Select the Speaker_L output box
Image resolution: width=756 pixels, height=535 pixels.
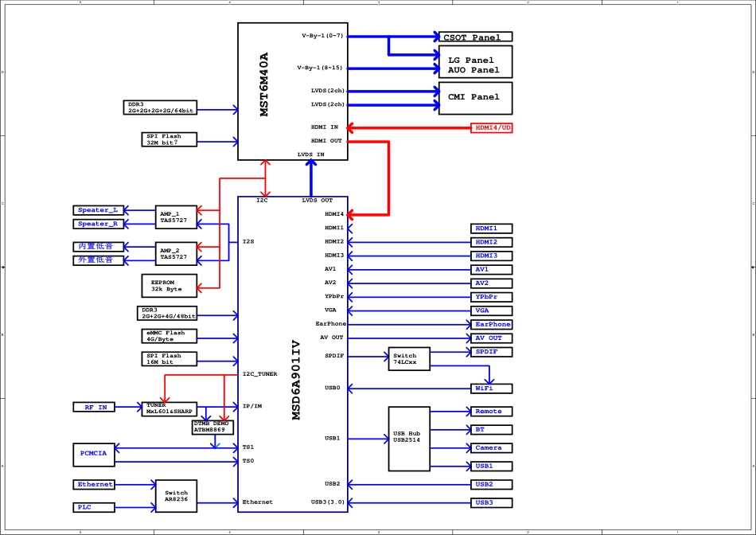[98, 210]
